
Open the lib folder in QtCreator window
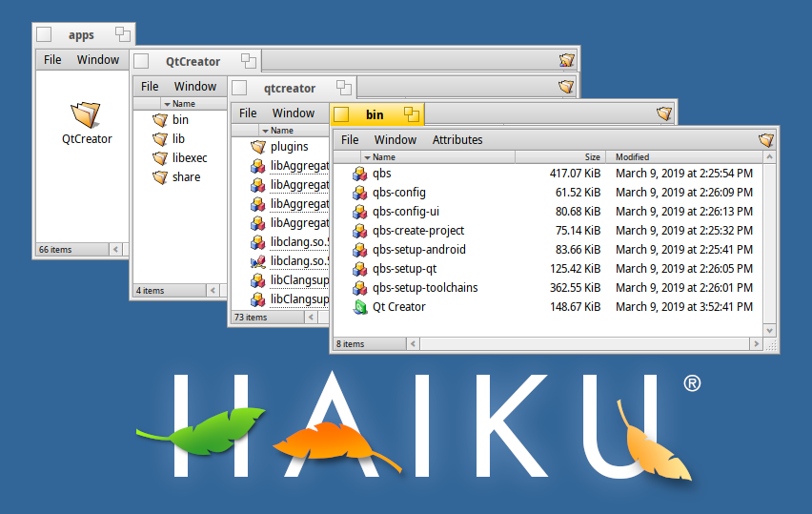click(x=160, y=139)
